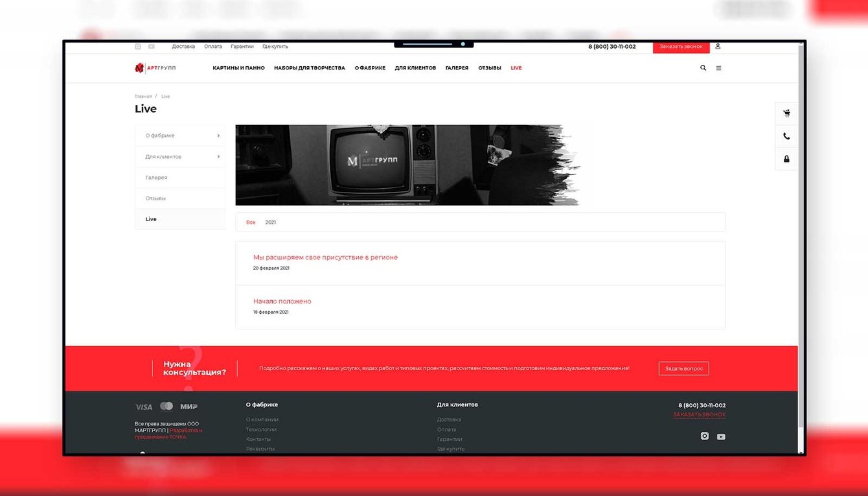Click the footer 'ЗАКАЗАТЬ ЗВОНОК' link
Screen dimensions: 868x496
[700, 414]
